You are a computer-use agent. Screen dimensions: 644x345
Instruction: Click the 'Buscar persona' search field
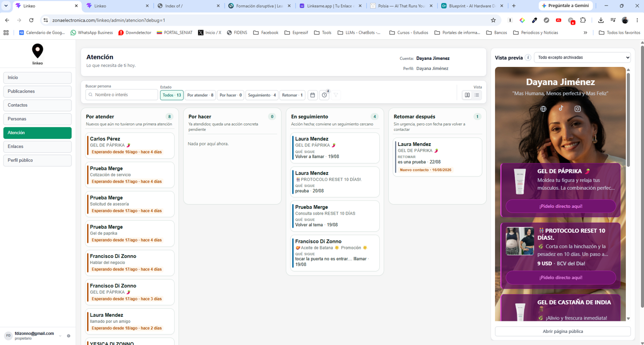point(121,95)
